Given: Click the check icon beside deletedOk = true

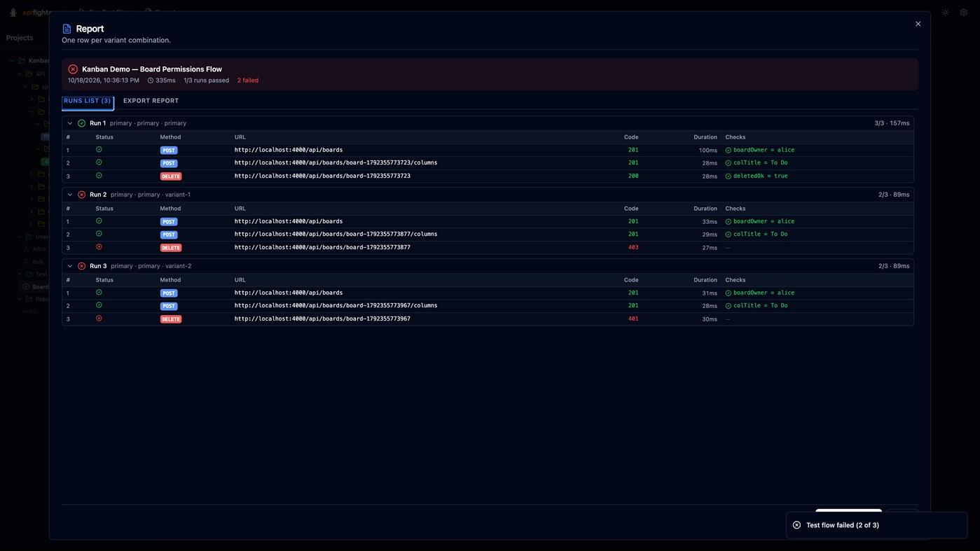Looking at the screenshot, I should click(x=728, y=176).
